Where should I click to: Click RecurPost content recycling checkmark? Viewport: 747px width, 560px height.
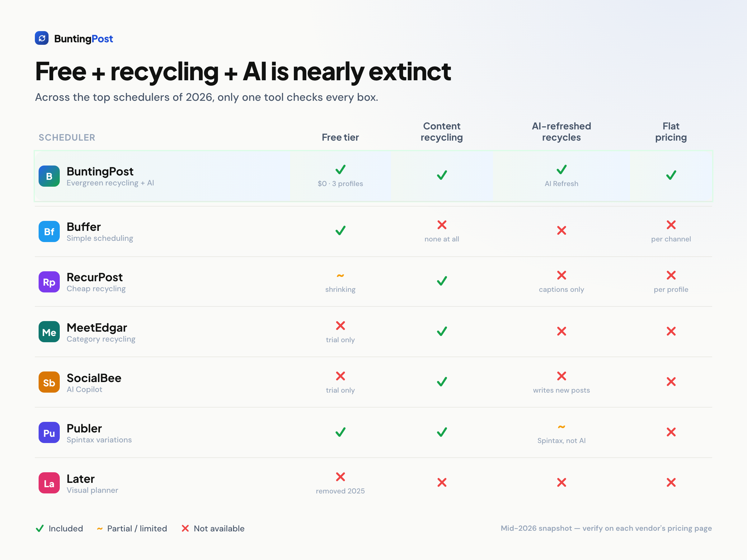pos(442,281)
